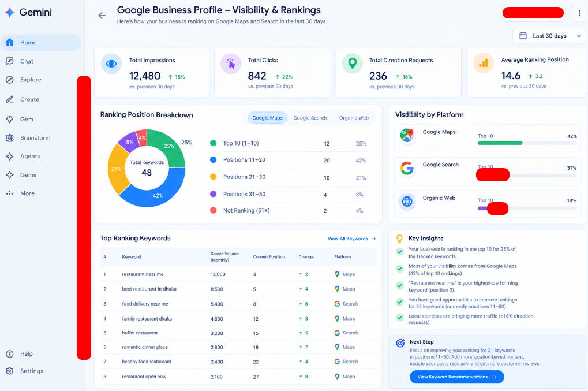Image resolution: width=588 pixels, height=391 pixels.
Task: Click the Keyword column header
Action: coord(131,257)
